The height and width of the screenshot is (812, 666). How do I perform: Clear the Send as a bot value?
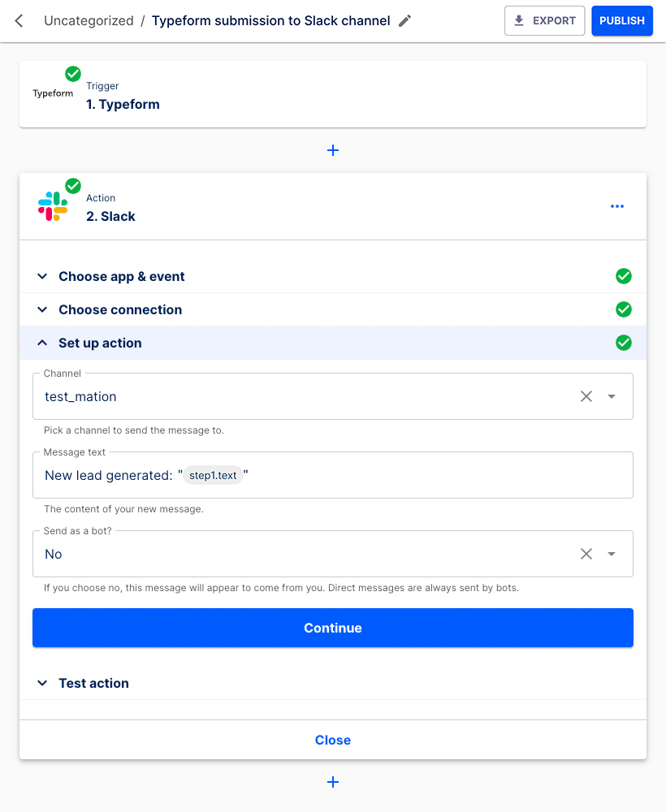586,554
